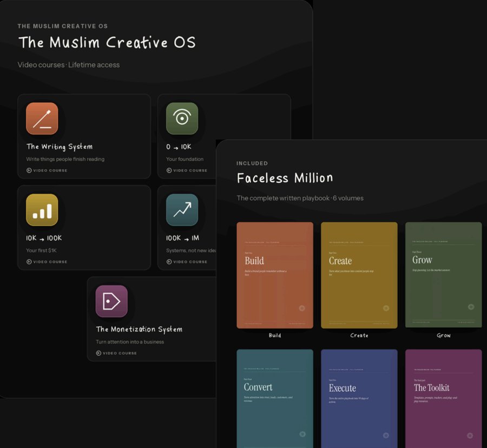487x448 pixels.
Task: Select the yellow bar chart 10K → 100K icon
Action: (42, 210)
